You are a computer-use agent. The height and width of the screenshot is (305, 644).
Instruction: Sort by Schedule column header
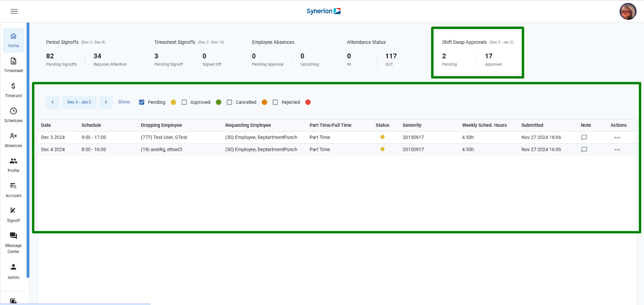[x=91, y=125]
